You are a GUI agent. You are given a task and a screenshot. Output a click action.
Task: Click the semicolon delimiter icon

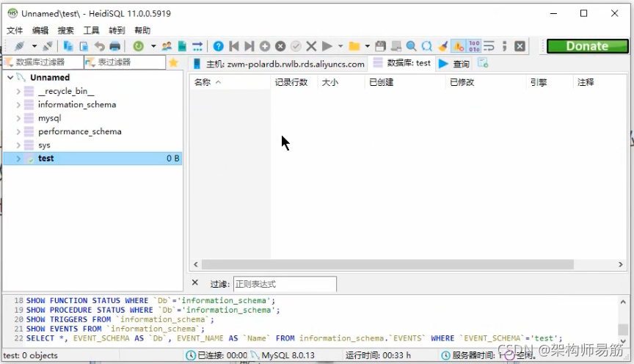(504, 46)
